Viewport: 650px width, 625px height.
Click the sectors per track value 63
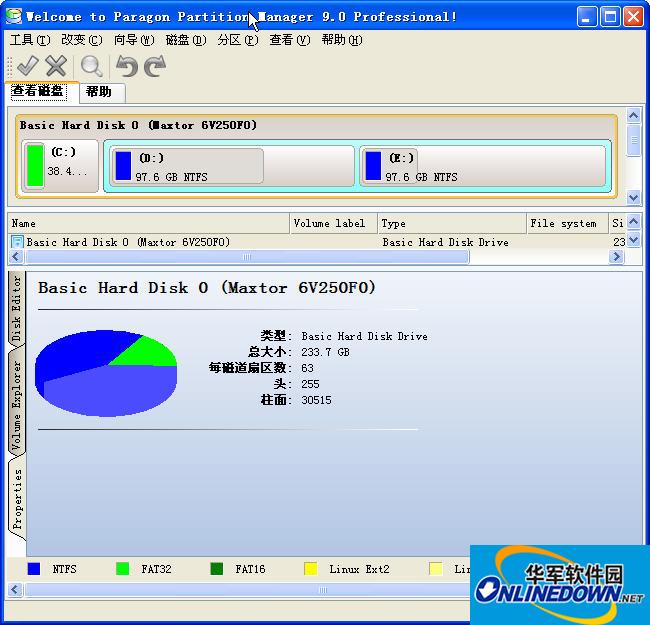308,368
